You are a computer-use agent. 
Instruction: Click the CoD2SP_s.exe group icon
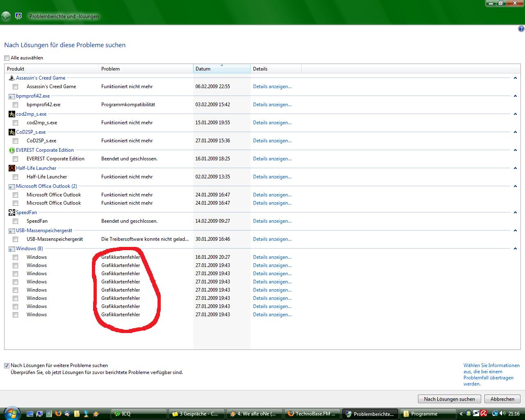[x=11, y=132]
